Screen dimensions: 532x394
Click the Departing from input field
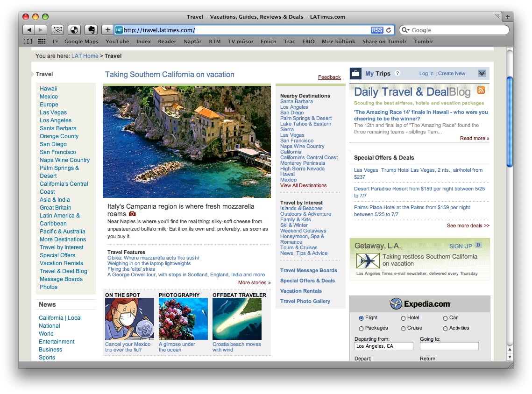pyautogui.click(x=384, y=346)
